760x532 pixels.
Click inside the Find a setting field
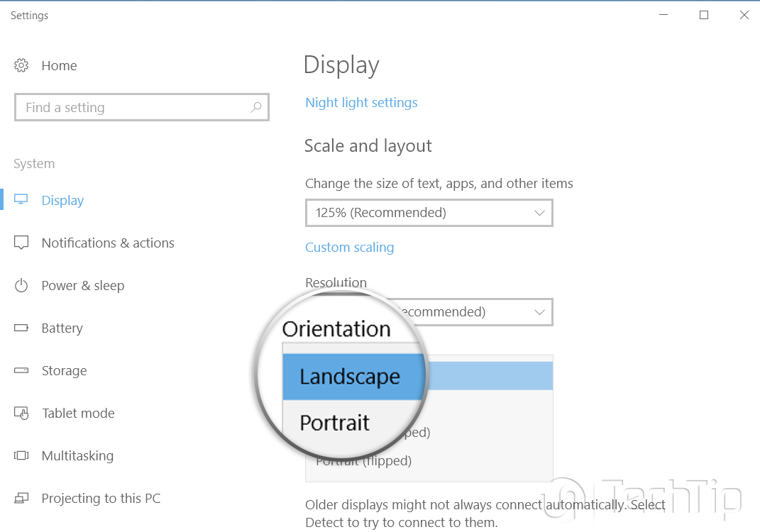click(x=128, y=108)
